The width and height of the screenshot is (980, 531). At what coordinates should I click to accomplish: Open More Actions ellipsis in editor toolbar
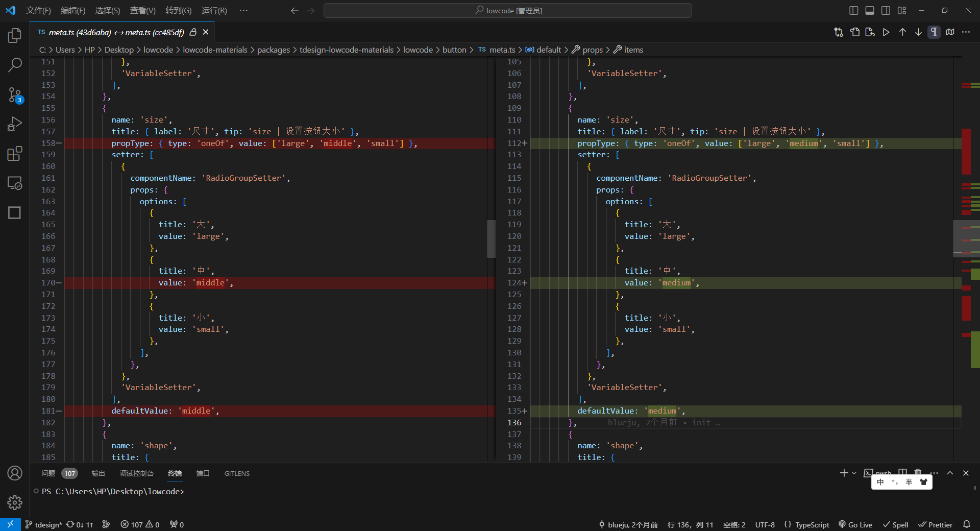click(x=966, y=32)
